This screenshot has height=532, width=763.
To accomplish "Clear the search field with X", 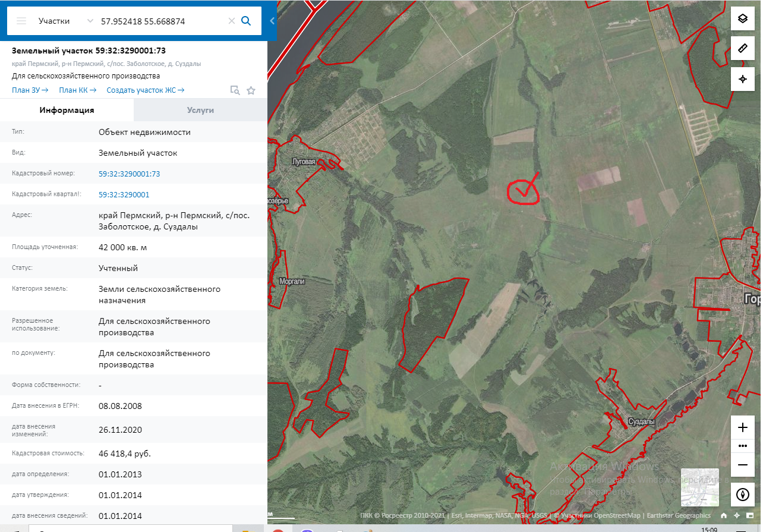I will click(232, 21).
